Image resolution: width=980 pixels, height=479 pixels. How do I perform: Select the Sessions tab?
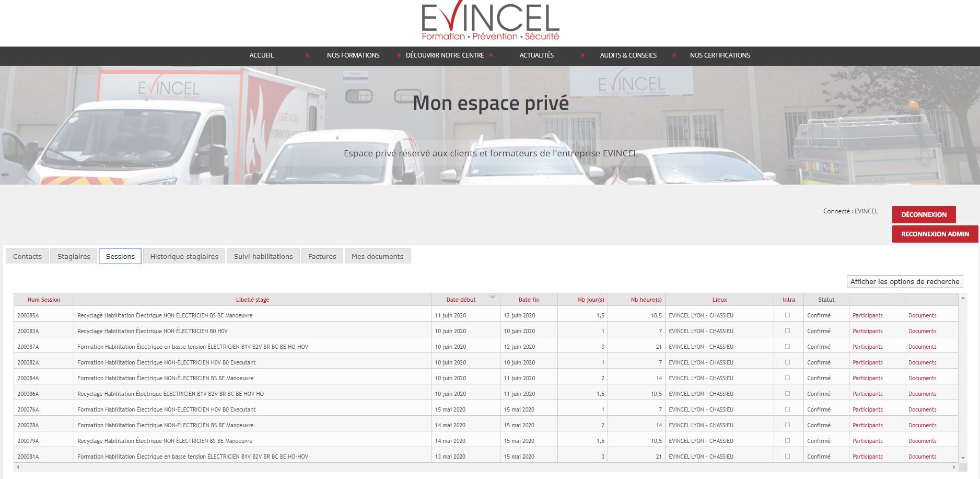point(120,256)
